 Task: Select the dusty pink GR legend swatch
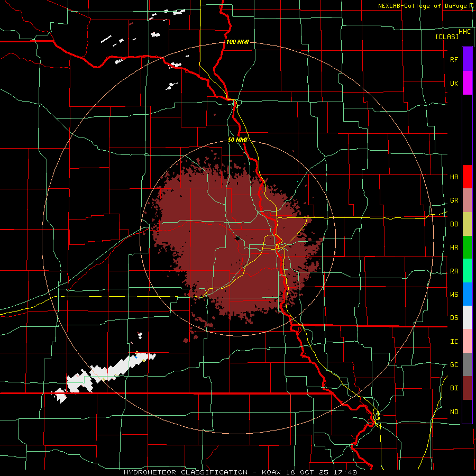(x=467, y=200)
